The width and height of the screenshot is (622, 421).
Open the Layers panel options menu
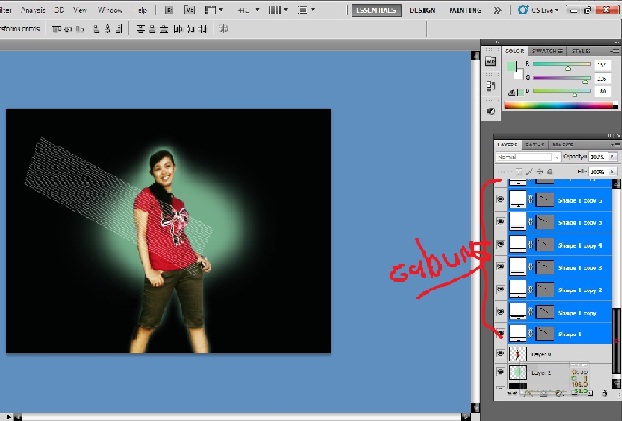tap(615, 144)
